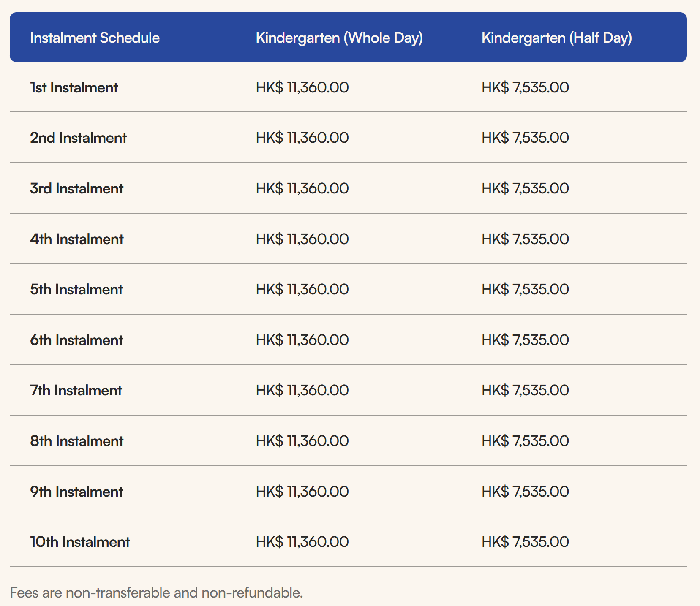
Task: Click the 2nd Instalment half day fee
Action: (525, 138)
